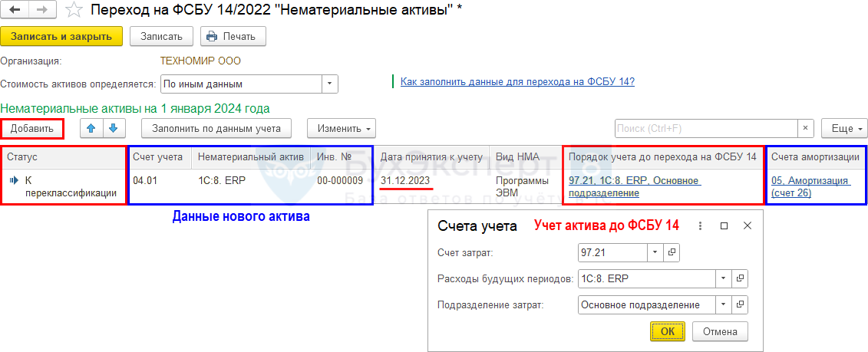Open dialog's three-dot more options menu
The width and height of the screenshot is (868, 352).
coord(700,226)
